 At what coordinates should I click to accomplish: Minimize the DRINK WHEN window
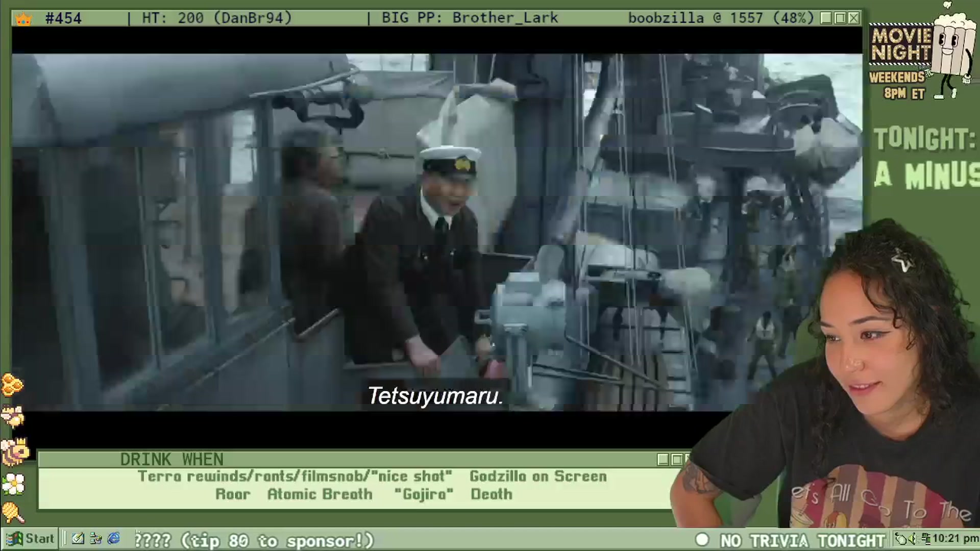(x=663, y=460)
